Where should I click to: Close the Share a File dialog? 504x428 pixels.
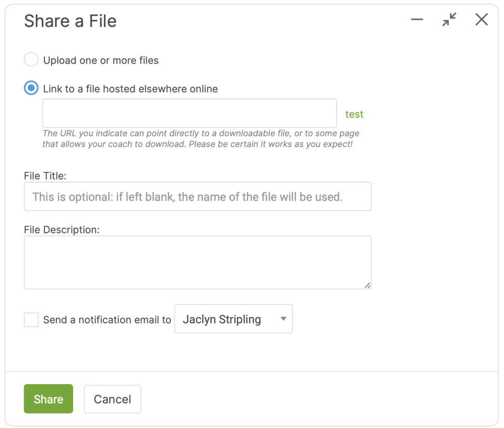[x=481, y=19]
